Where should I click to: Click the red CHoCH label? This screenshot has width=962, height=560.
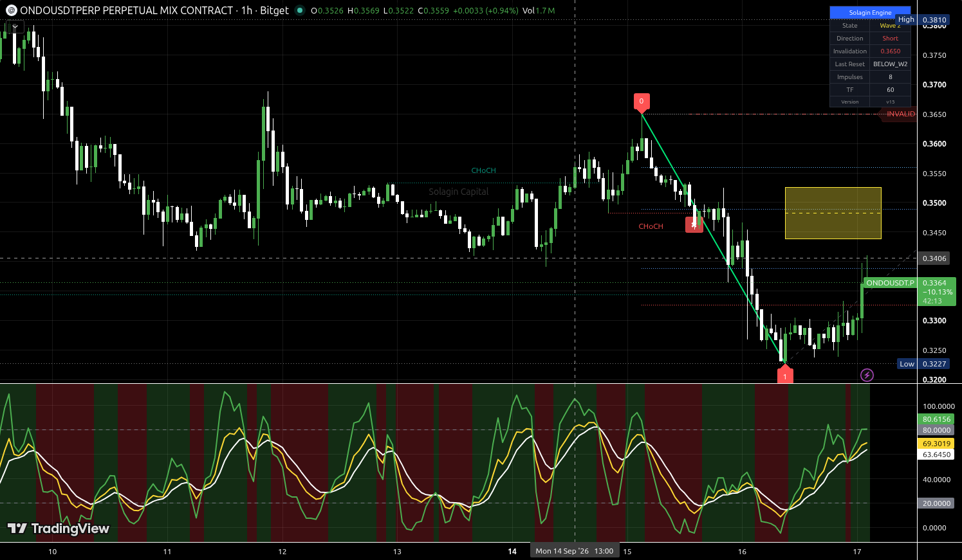coord(651,226)
